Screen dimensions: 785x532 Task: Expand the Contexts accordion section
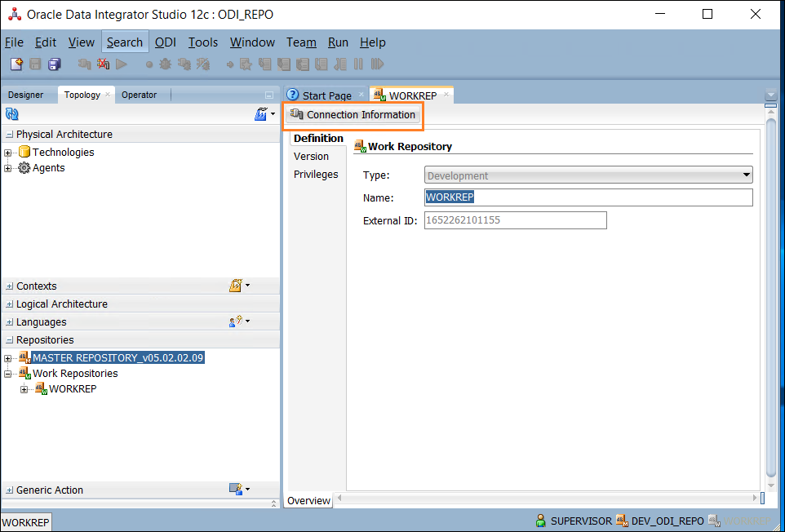[x=9, y=286]
